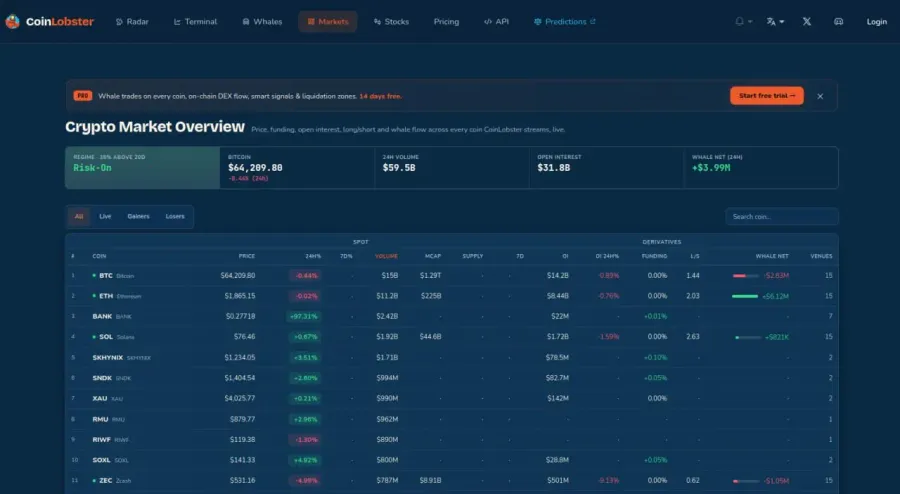Click ZEC price $531.16
The height and width of the screenshot is (494, 900).
[x=242, y=480]
